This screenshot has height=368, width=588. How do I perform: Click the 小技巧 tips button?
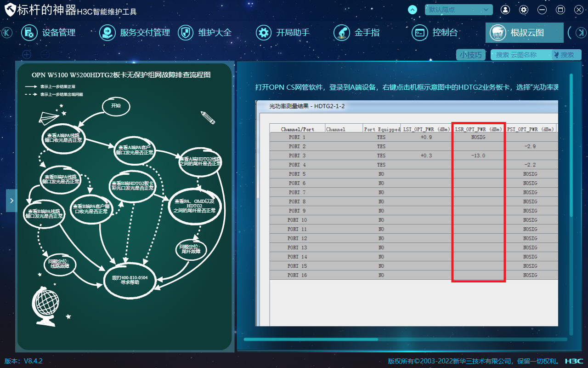point(471,55)
